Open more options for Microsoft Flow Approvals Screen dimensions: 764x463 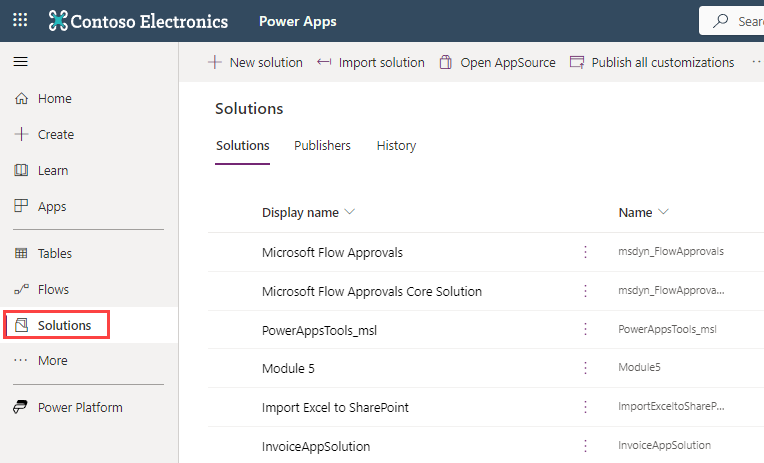585,252
